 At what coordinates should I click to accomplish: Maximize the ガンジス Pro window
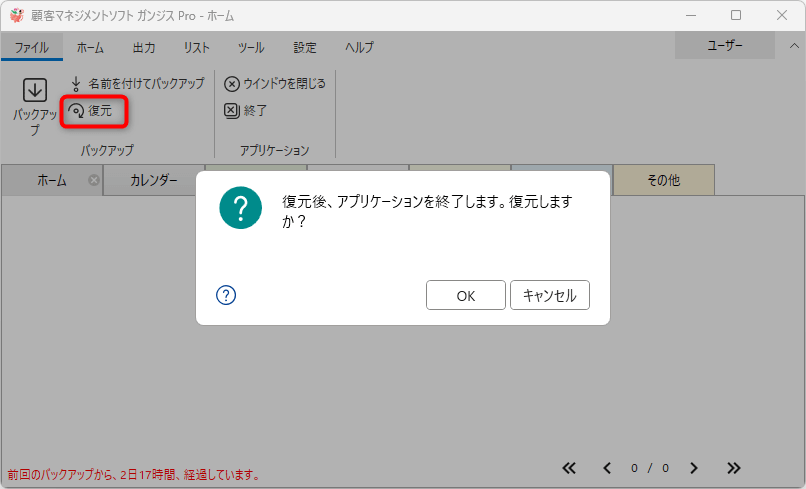(x=736, y=15)
